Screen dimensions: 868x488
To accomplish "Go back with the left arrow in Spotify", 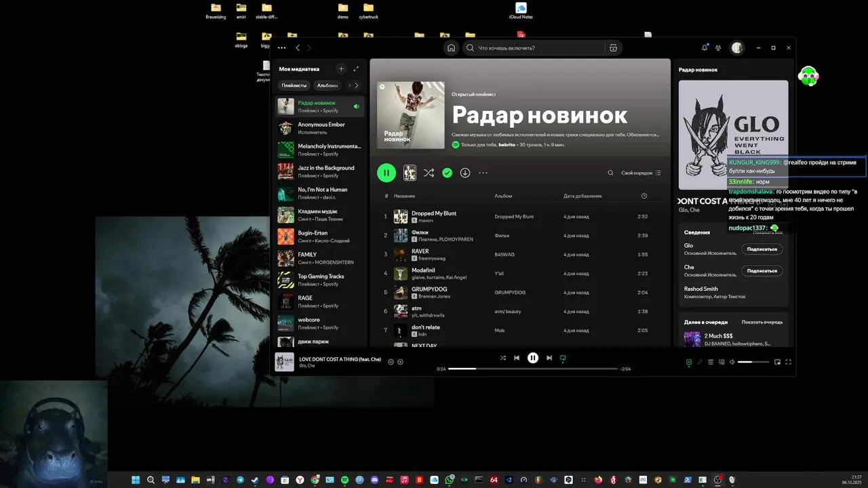I will point(297,48).
